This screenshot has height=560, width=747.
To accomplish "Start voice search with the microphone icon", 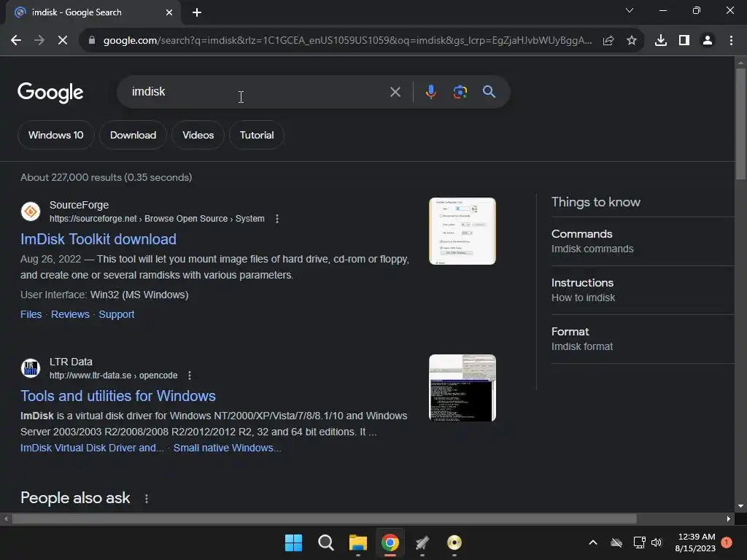I will tap(430, 92).
